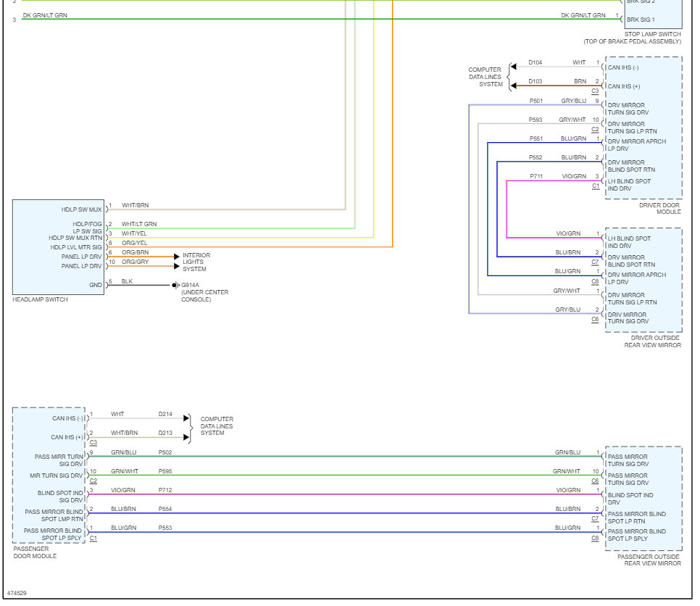Click circuit number P553
700x606 pixels.
click(165, 528)
